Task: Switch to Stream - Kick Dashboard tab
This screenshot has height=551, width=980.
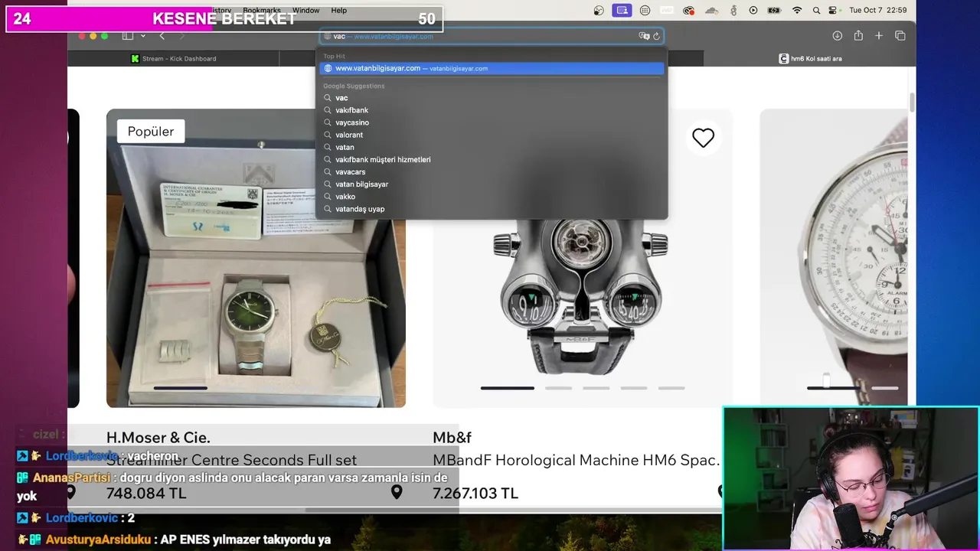Action: (x=173, y=58)
